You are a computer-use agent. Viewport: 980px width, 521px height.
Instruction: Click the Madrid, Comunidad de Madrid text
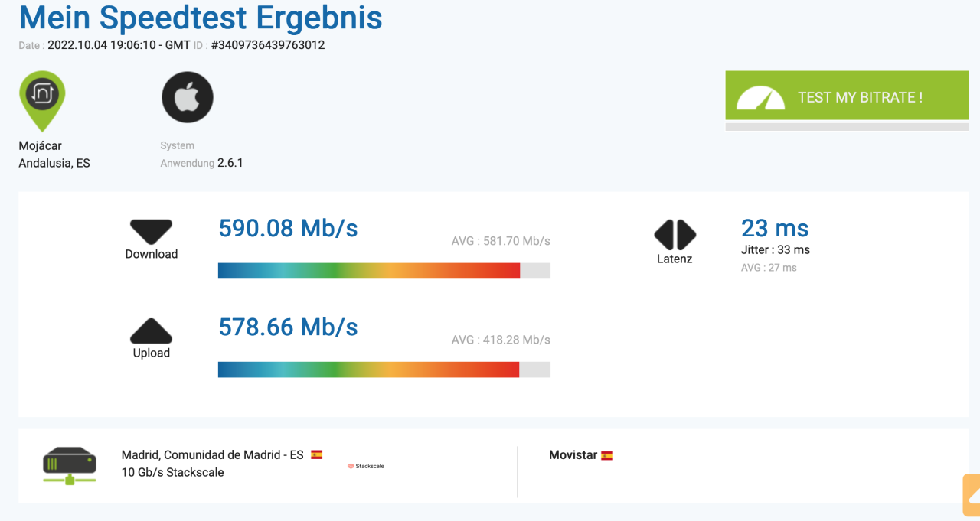(x=213, y=455)
